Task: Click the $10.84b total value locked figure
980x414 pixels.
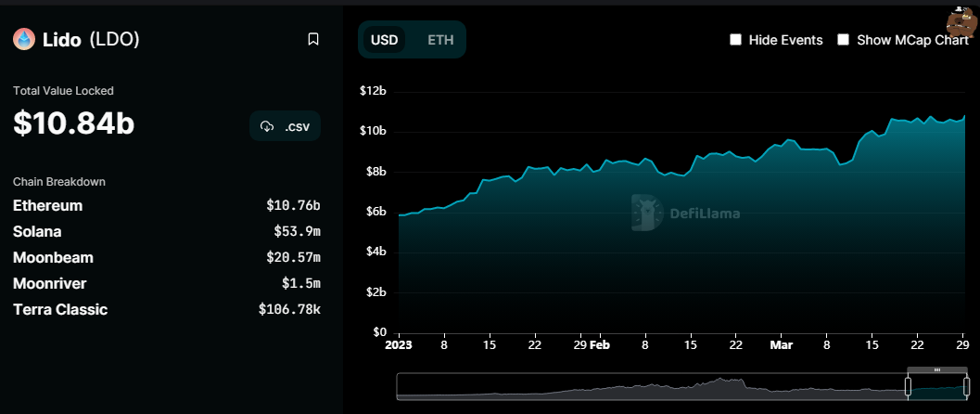Action: [x=74, y=123]
